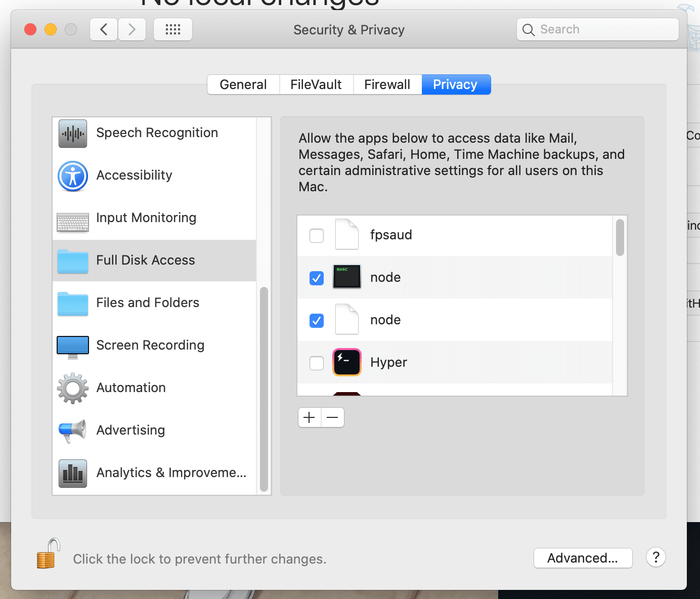
Task: Click the Speech Recognition waveform icon
Action: click(73, 134)
